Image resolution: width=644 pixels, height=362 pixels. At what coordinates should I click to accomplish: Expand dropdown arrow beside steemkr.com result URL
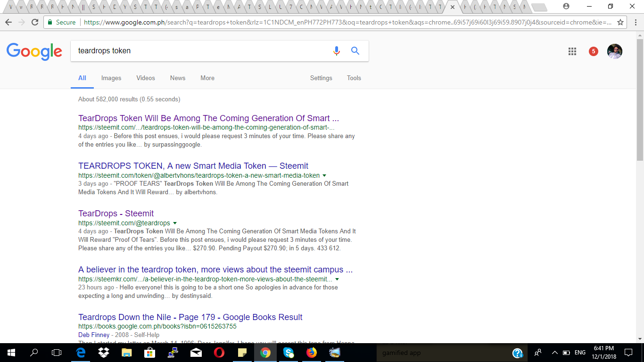point(337,280)
